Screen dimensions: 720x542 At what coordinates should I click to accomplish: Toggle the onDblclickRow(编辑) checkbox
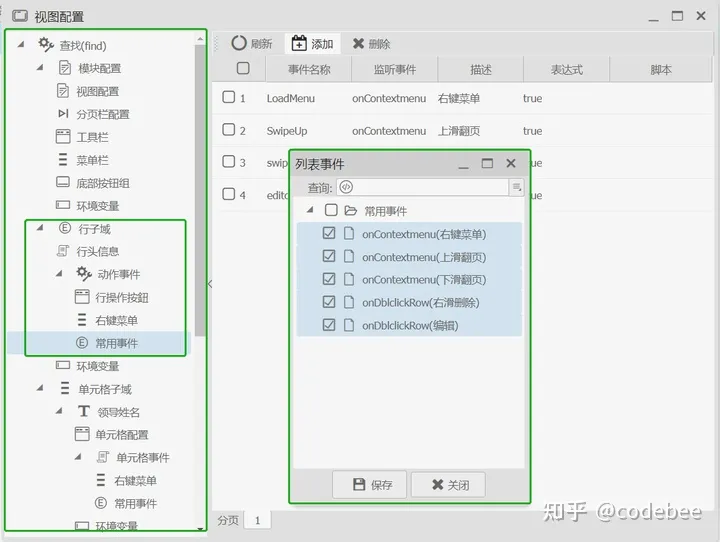[x=329, y=325]
